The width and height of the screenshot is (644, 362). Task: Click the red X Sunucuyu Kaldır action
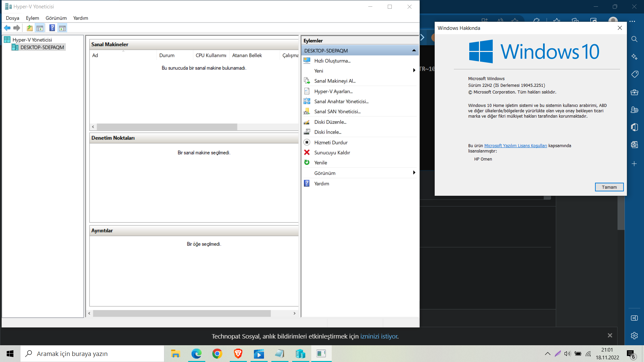point(307,153)
